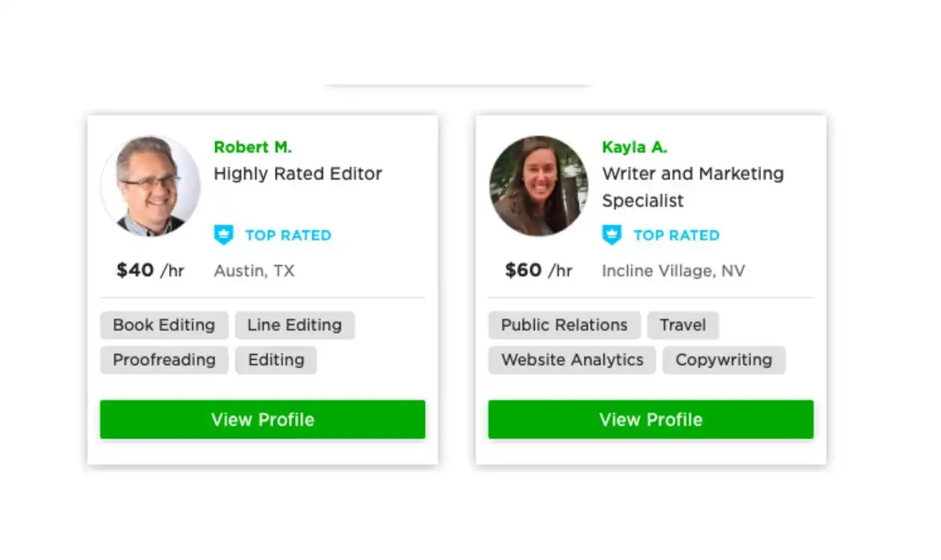This screenshot has width=941, height=560.
Task: Click the Highly Rated Editor title
Action: [298, 174]
